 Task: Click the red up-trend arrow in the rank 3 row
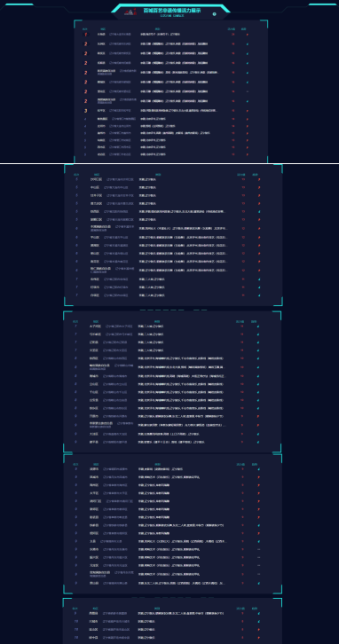click(248, 111)
